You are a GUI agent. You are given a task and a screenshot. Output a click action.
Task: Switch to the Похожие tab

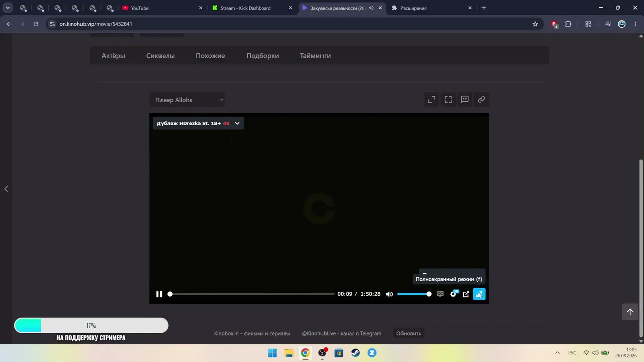pyautogui.click(x=210, y=56)
